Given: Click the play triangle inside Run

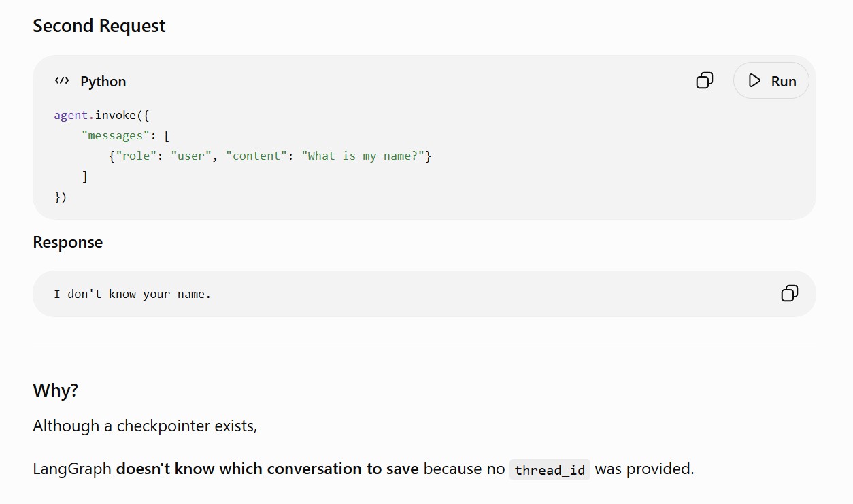Looking at the screenshot, I should click(x=754, y=80).
